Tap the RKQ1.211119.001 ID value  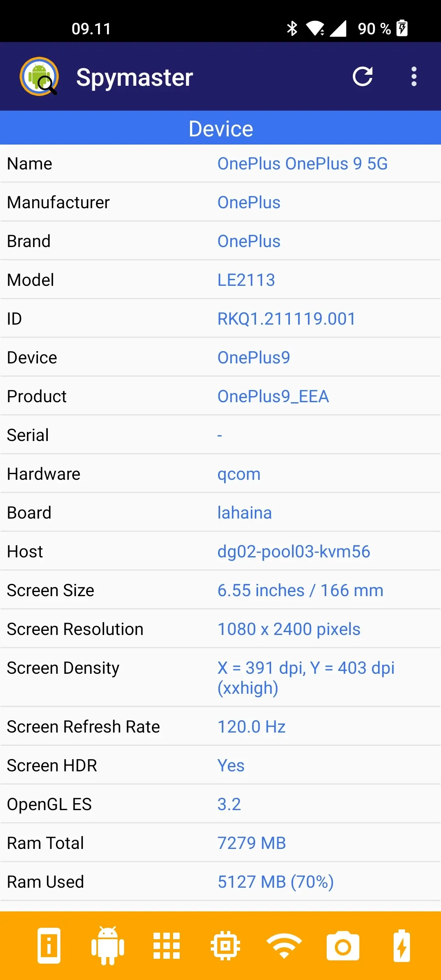287,319
